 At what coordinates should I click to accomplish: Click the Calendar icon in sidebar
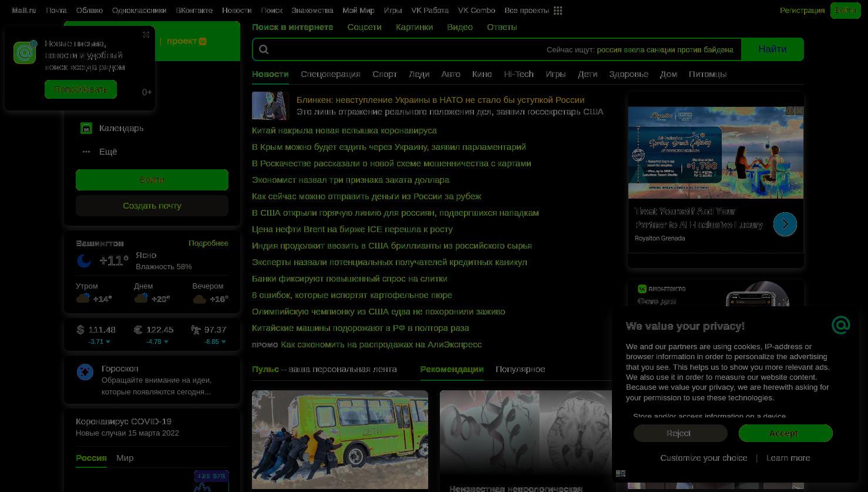86,128
